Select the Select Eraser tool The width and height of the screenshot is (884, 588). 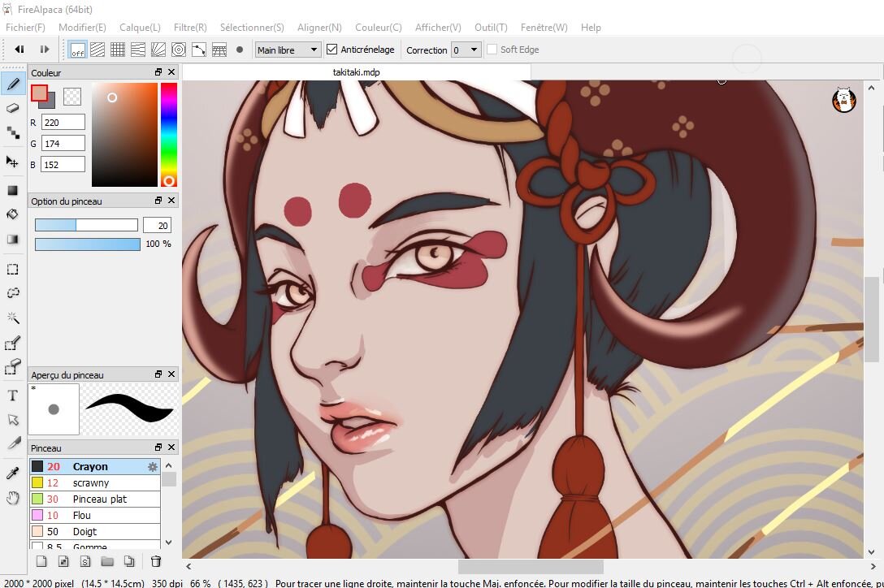tap(12, 368)
